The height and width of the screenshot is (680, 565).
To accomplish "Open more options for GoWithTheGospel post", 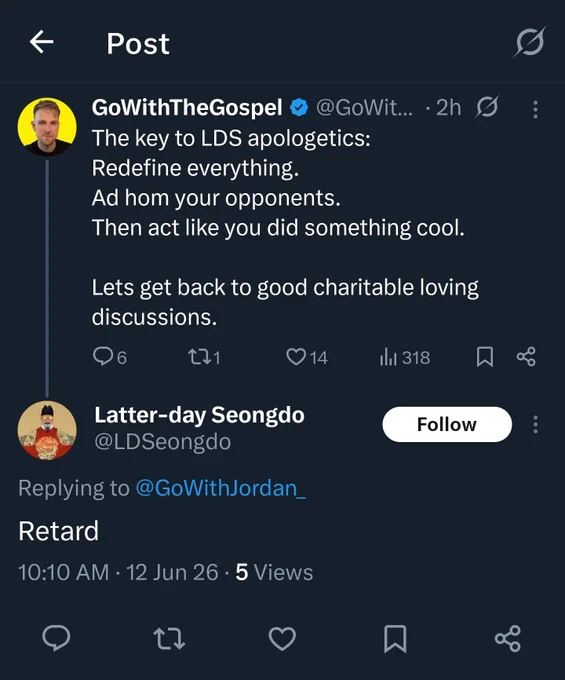I will (536, 109).
